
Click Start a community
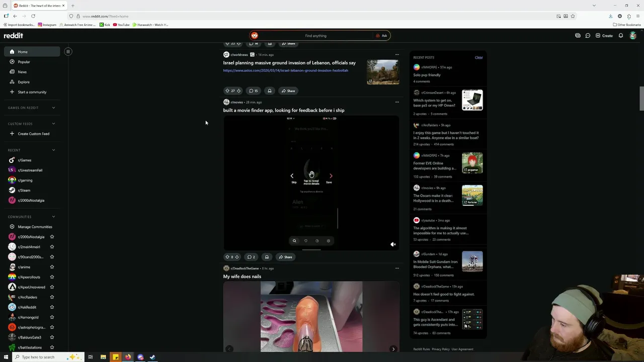coord(32,92)
